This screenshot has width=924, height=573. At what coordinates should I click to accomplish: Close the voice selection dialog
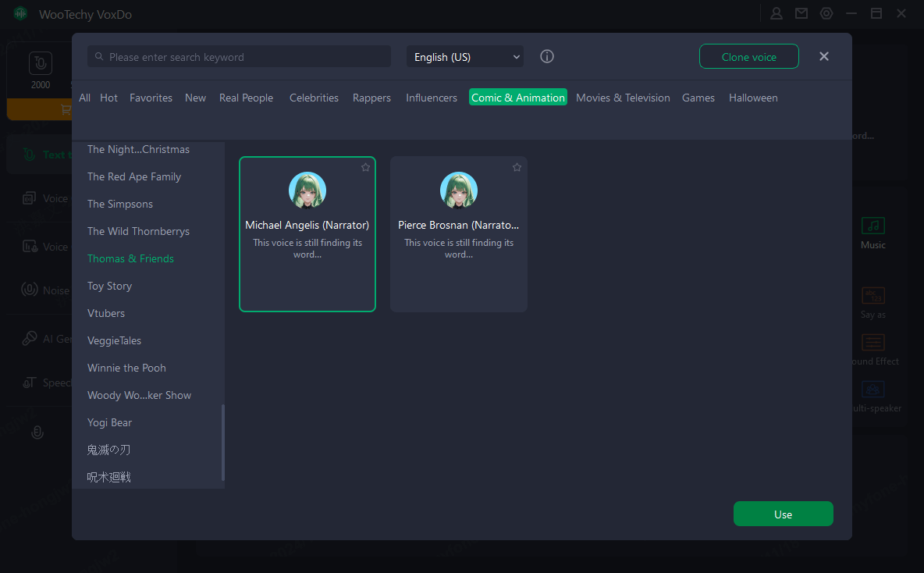pyautogui.click(x=824, y=56)
